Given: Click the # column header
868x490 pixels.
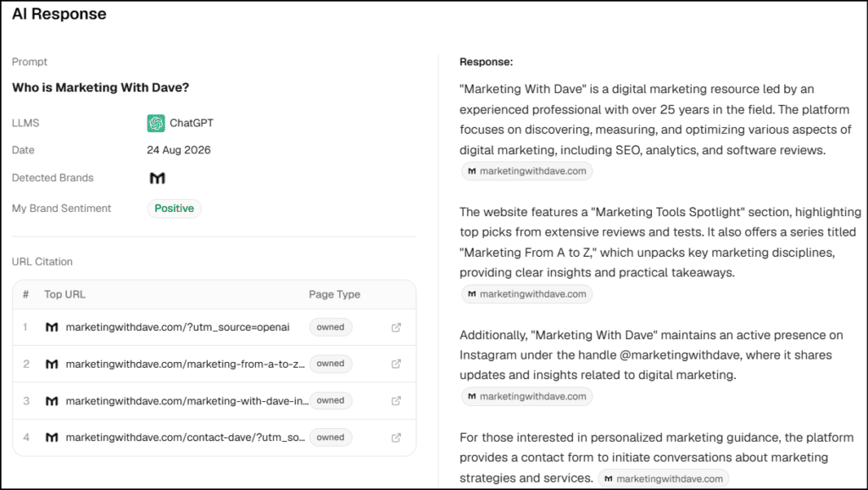Looking at the screenshot, I should click(25, 294).
